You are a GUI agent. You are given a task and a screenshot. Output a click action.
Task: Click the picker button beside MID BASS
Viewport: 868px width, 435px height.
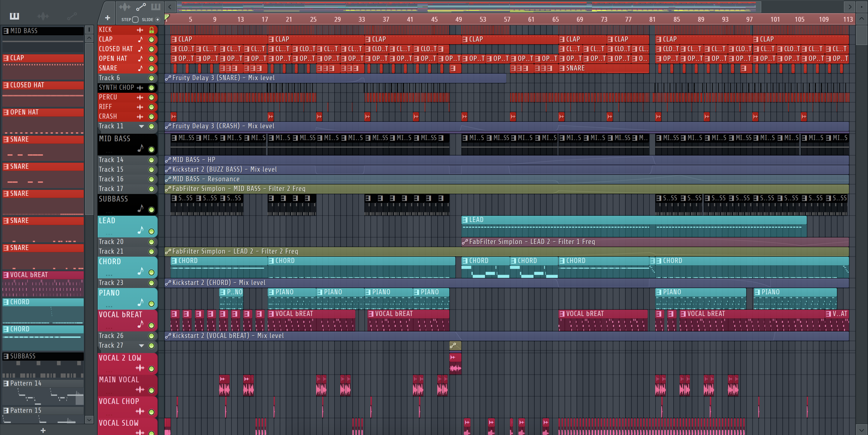[x=89, y=30]
